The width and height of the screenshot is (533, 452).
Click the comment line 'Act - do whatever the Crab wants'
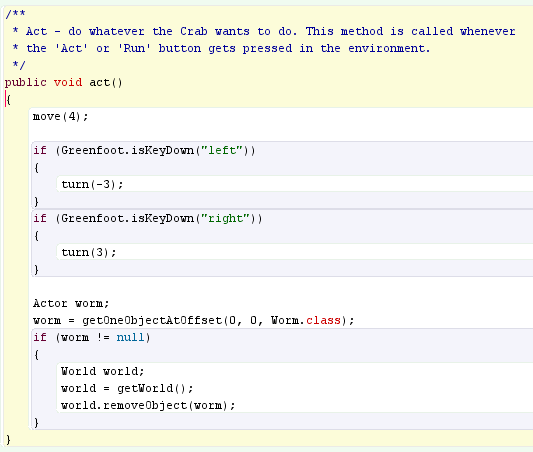pos(264,31)
